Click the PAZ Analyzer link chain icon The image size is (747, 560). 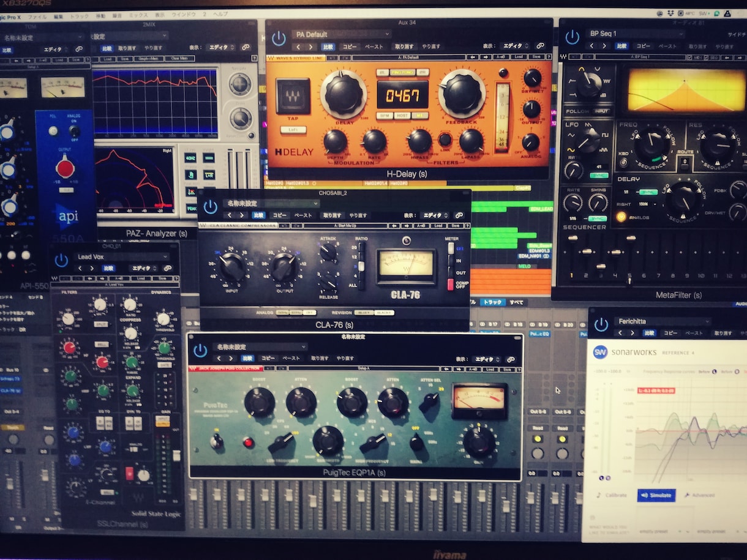coord(246,47)
